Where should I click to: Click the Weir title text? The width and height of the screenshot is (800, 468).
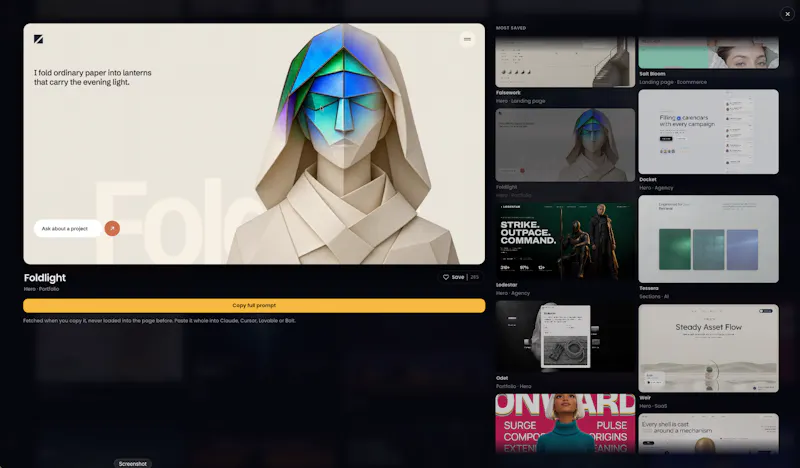(645, 398)
